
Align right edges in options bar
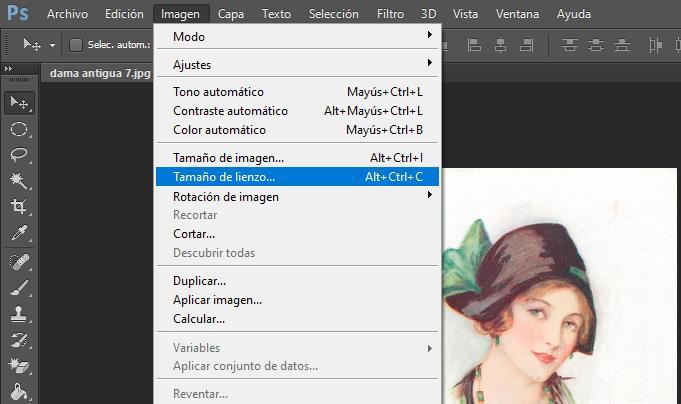(x=526, y=45)
